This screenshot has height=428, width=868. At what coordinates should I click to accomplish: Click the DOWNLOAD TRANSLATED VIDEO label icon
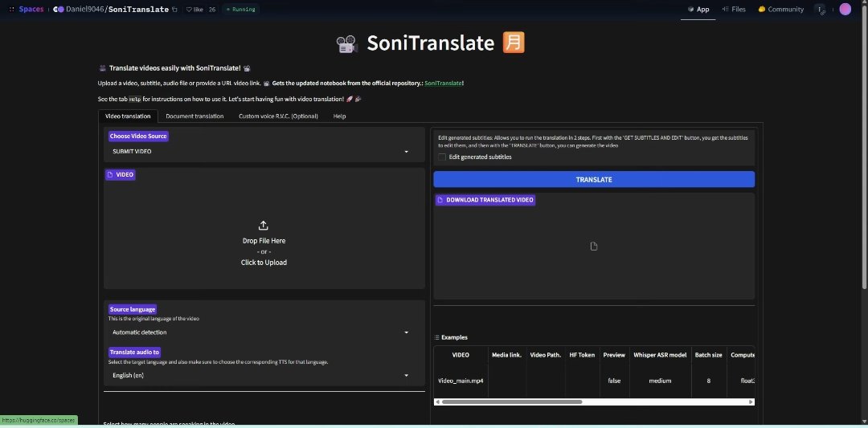[x=440, y=200]
